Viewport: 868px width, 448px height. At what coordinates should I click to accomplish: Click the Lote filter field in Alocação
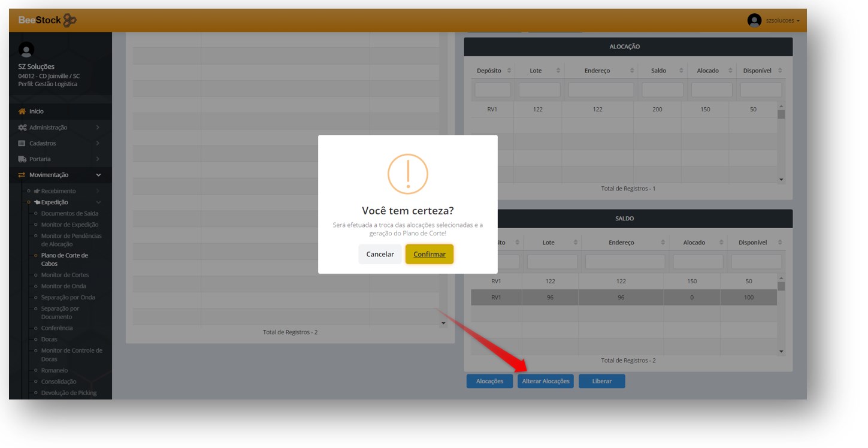click(x=539, y=90)
